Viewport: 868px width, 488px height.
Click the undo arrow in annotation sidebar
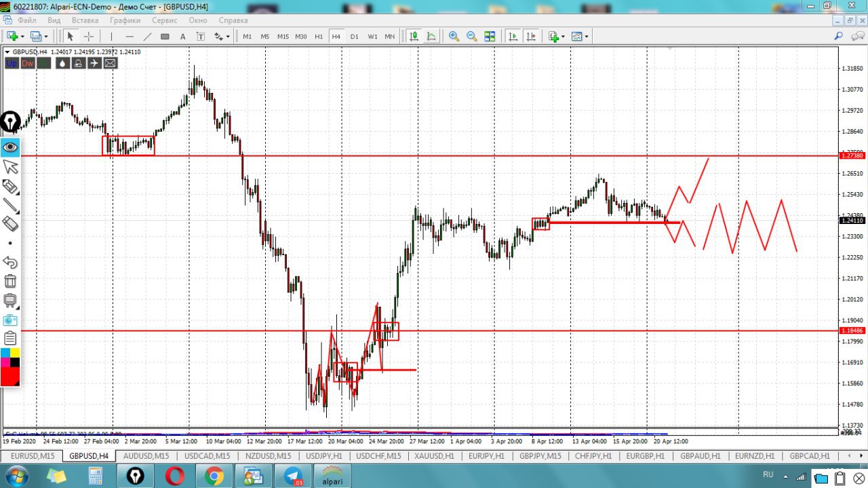coord(10,262)
